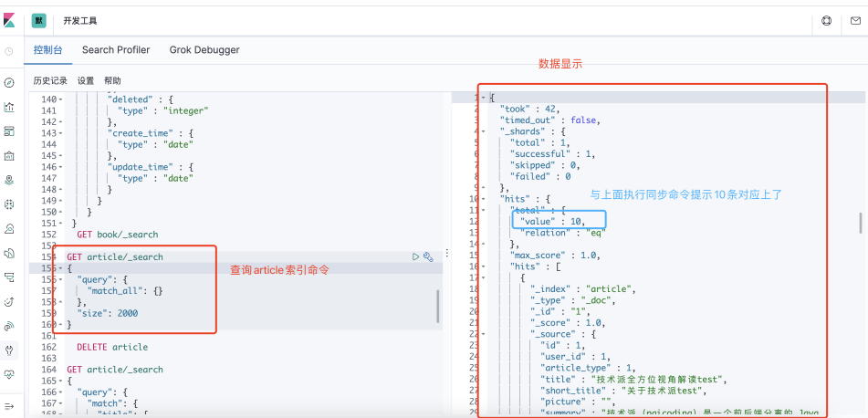Show recently viewed items clock icon

click(x=9, y=51)
